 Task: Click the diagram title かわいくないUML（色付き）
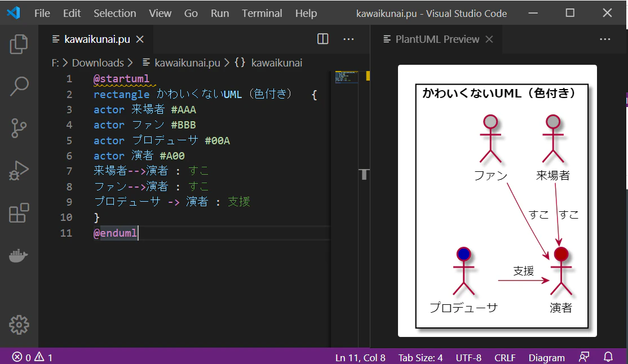[499, 94]
